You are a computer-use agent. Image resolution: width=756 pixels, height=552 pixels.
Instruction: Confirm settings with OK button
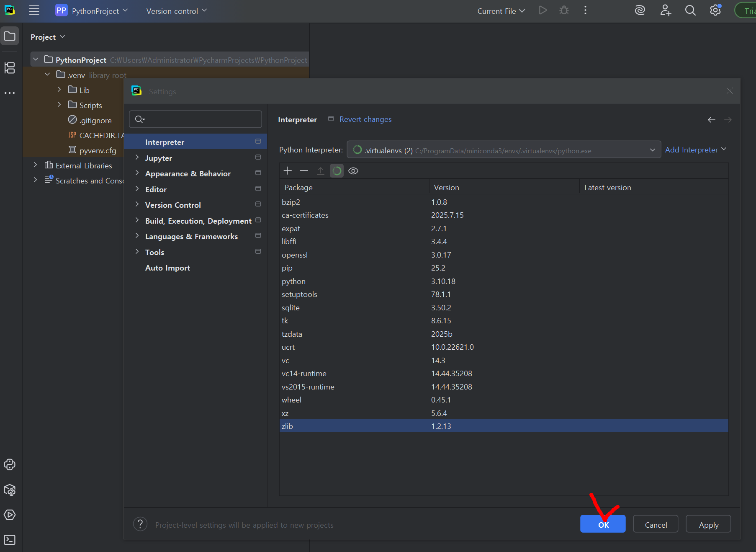pyautogui.click(x=603, y=524)
